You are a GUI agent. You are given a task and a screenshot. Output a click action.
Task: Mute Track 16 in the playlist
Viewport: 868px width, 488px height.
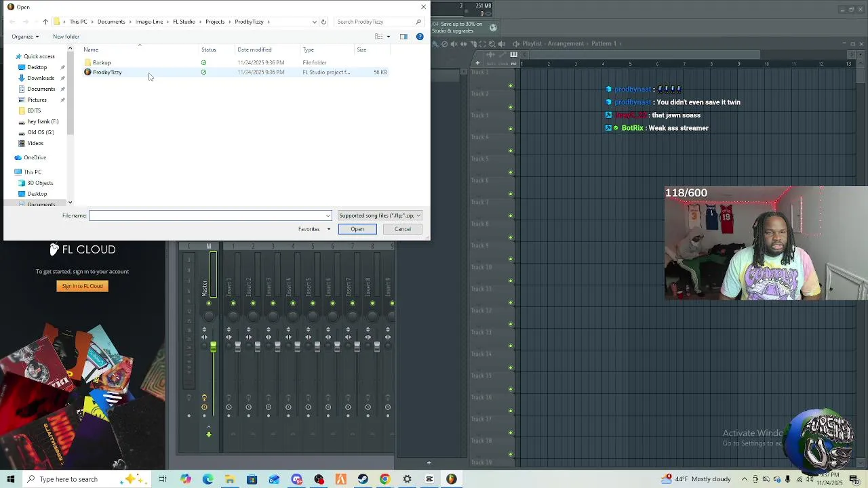511,411
